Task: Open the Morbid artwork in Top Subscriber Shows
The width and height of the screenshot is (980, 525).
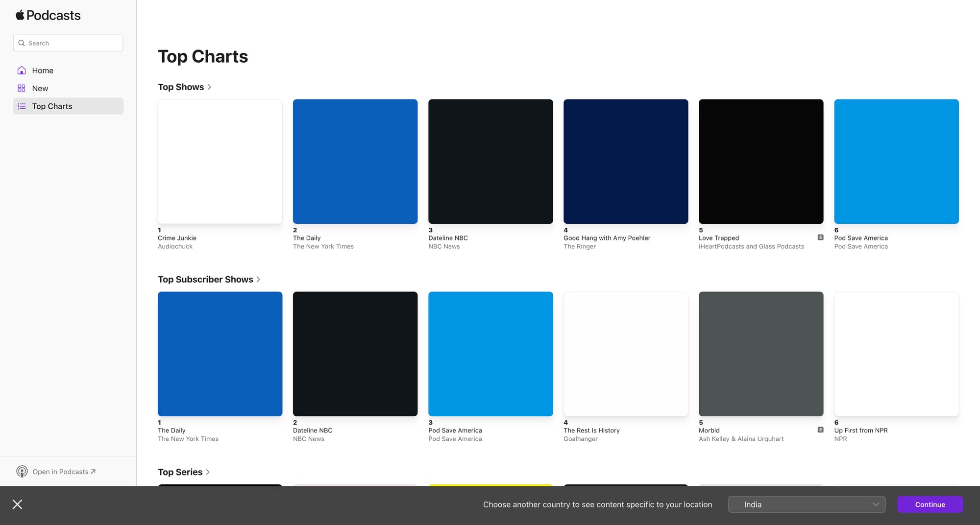Action: point(761,354)
